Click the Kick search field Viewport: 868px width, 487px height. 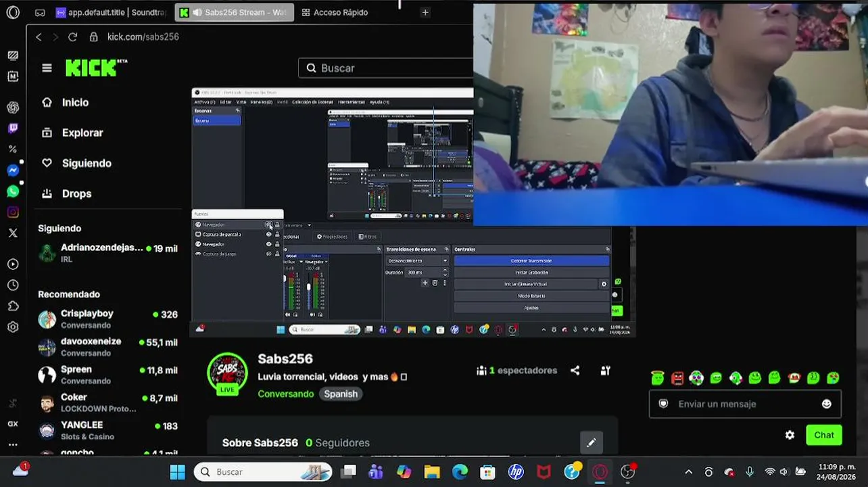[x=386, y=68]
